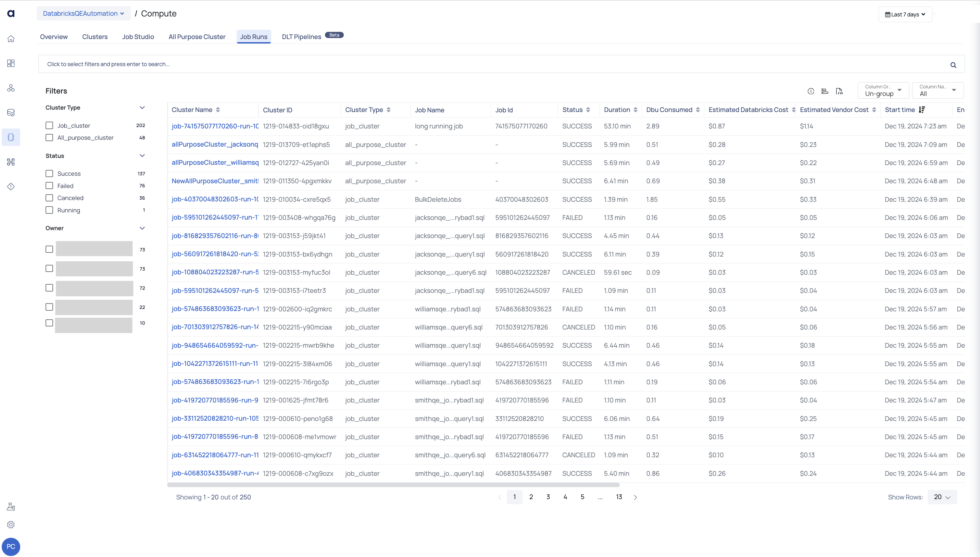Click the info icon above table

pos(811,91)
